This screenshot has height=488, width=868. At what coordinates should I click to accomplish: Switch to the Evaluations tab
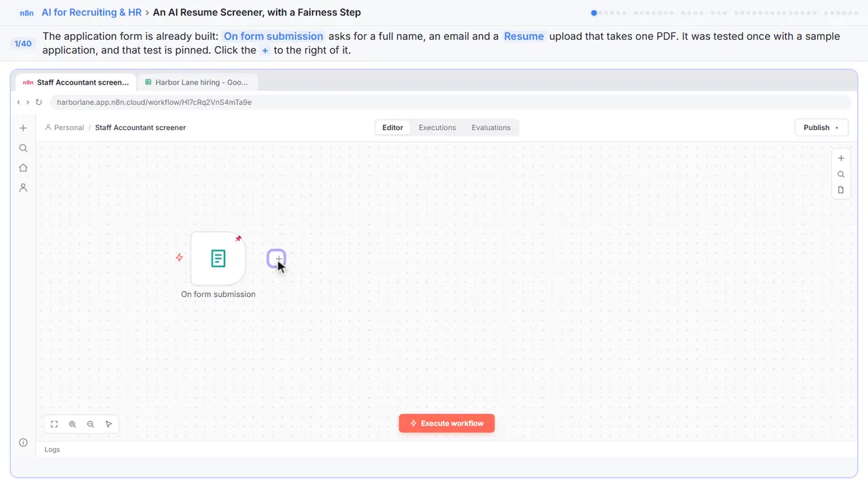[x=491, y=127]
